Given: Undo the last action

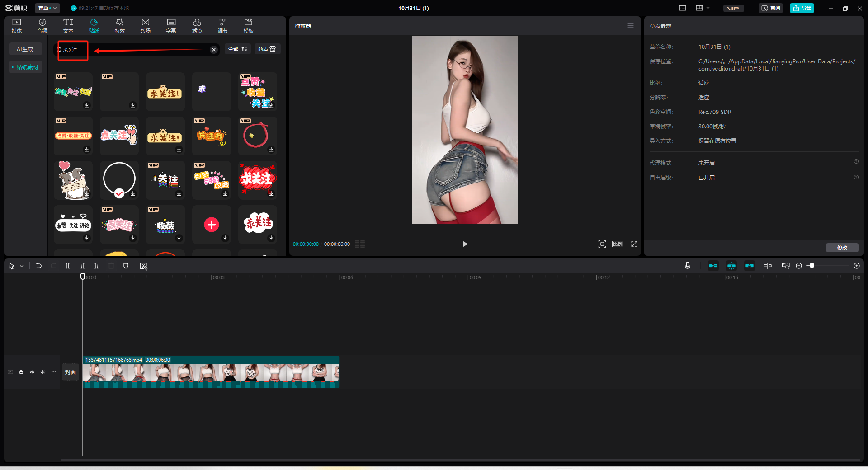Looking at the screenshot, I should tap(39, 266).
